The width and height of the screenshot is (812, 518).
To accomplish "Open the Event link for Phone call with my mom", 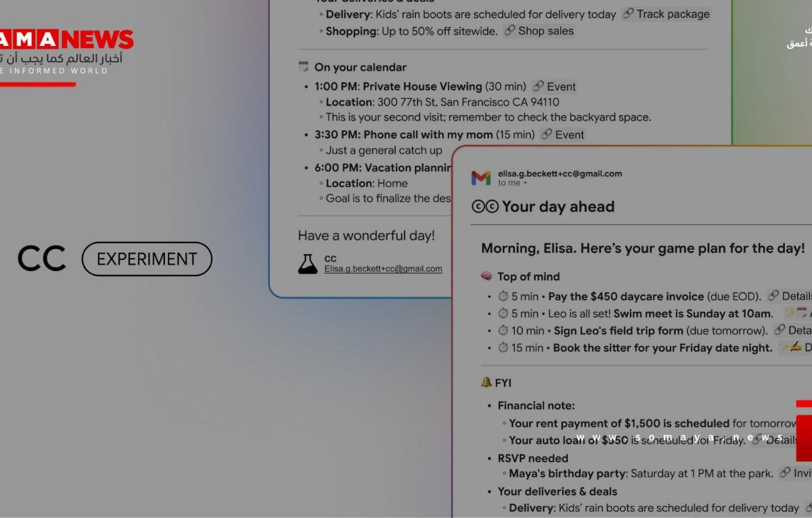I will [562, 135].
